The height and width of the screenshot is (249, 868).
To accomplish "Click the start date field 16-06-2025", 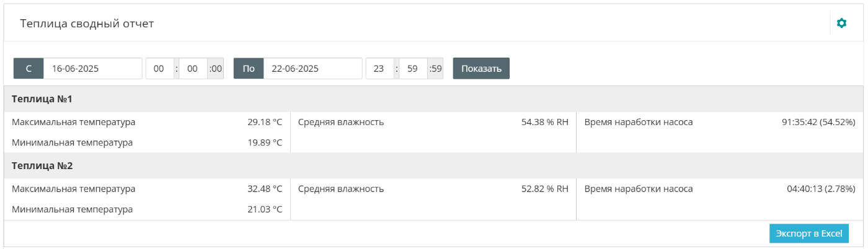I will pos(92,68).
